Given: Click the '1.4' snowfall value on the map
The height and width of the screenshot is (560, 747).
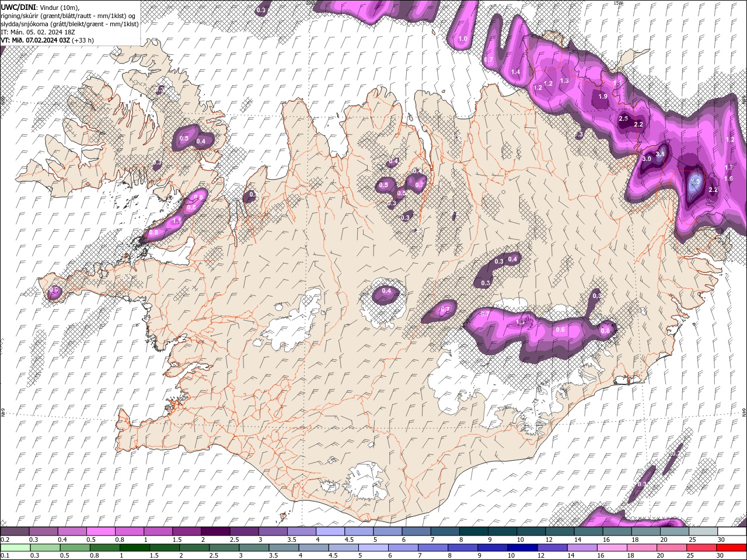Looking at the screenshot, I should click(515, 72).
